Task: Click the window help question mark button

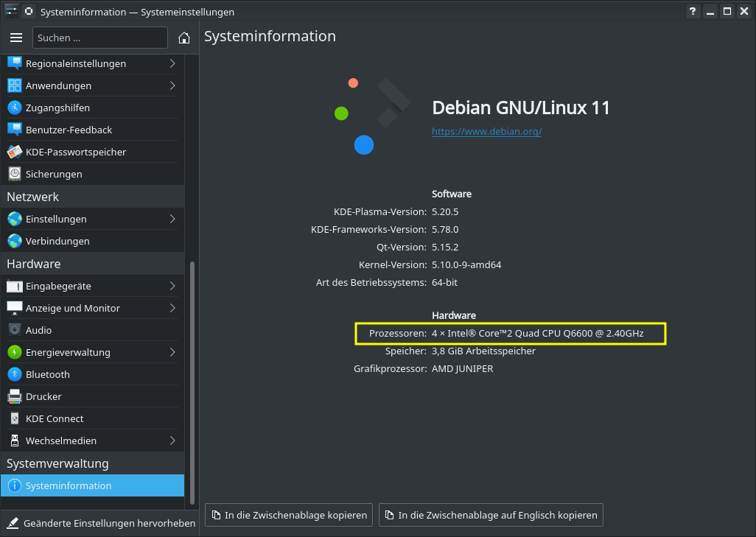Action: (x=693, y=11)
